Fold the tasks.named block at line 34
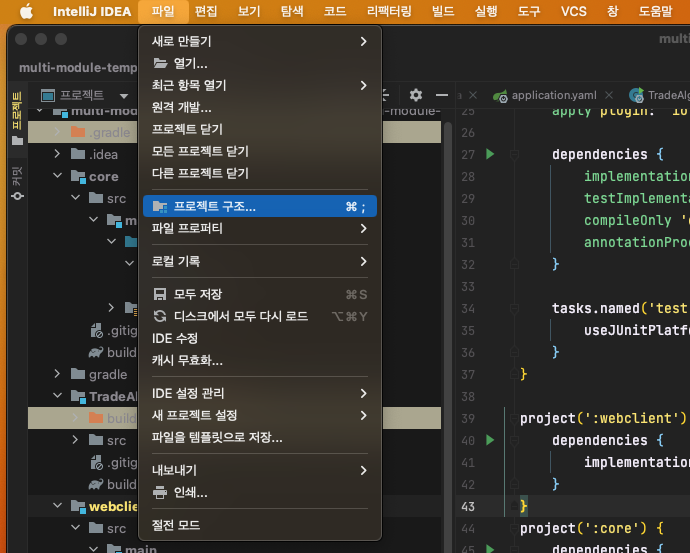 [514, 308]
